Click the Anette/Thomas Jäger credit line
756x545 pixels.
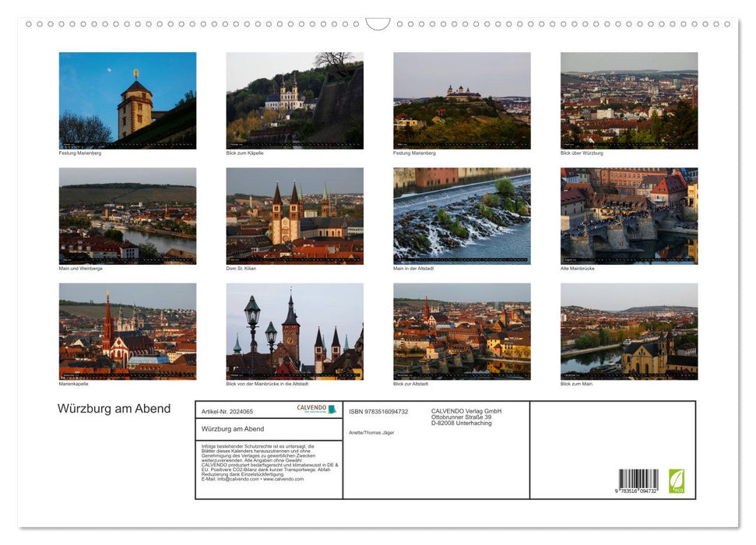(372, 431)
